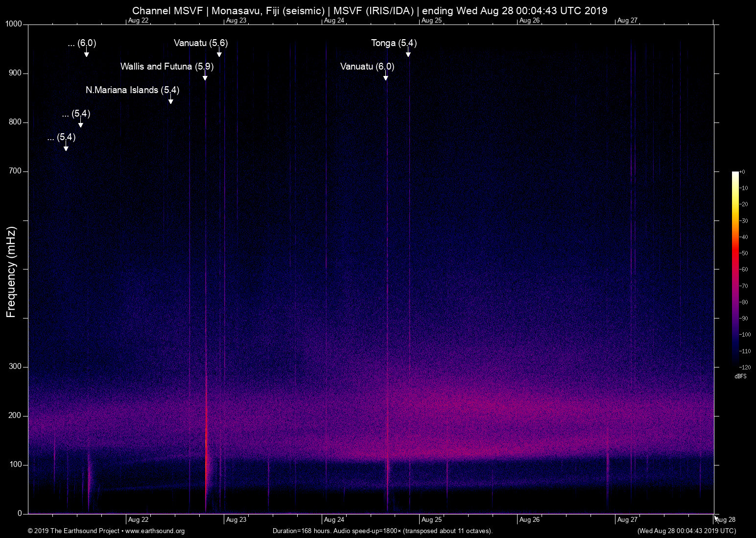This screenshot has width=756, height=538.
Task: Select the 700 frequency axis tick label
Action: (x=16, y=171)
